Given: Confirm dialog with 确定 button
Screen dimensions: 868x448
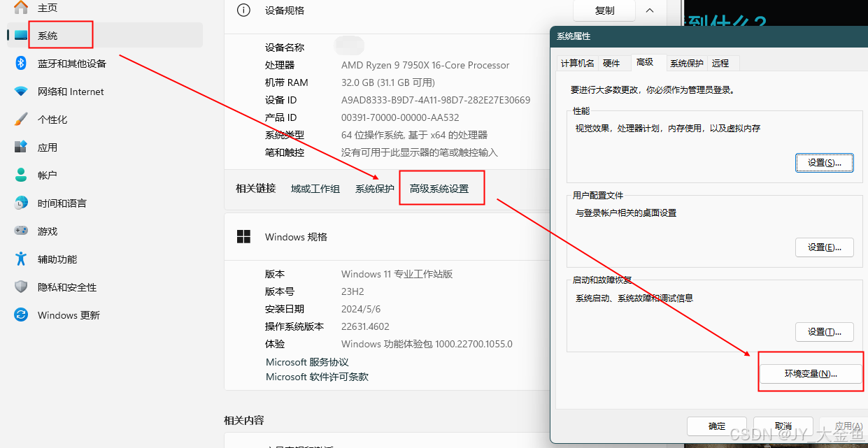Looking at the screenshot, I should [717, 426].
